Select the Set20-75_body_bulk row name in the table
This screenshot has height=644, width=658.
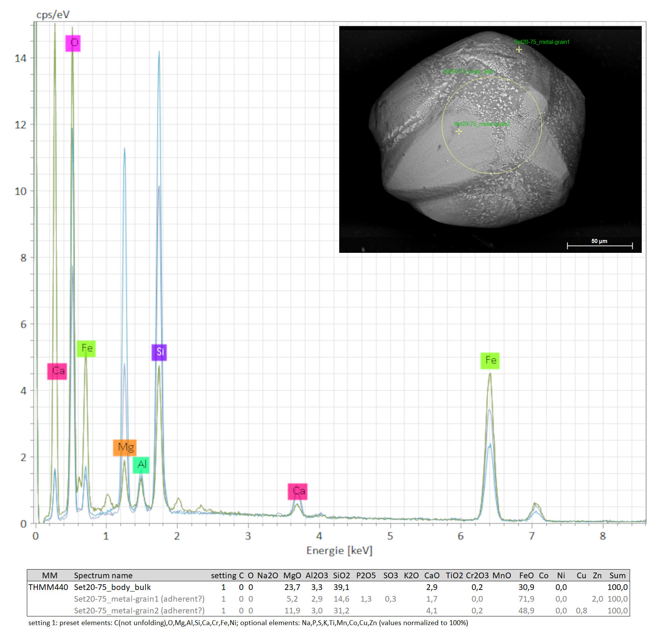coord(112,587)
